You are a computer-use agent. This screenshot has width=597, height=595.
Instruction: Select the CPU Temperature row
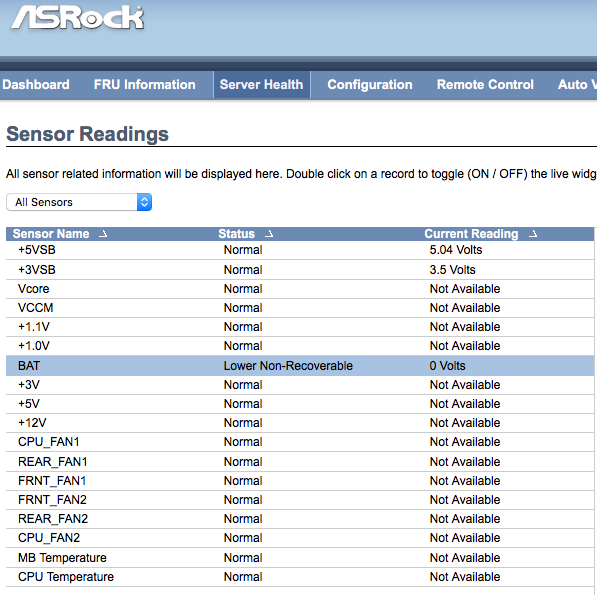point(300,577)
